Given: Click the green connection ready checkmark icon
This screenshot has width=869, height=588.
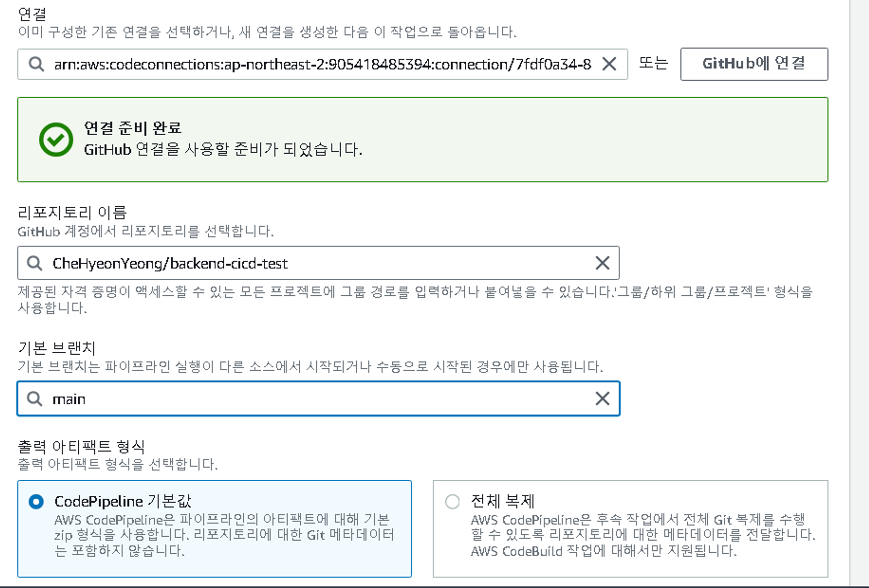Looking at the screenshot, I should pos(56,139).
